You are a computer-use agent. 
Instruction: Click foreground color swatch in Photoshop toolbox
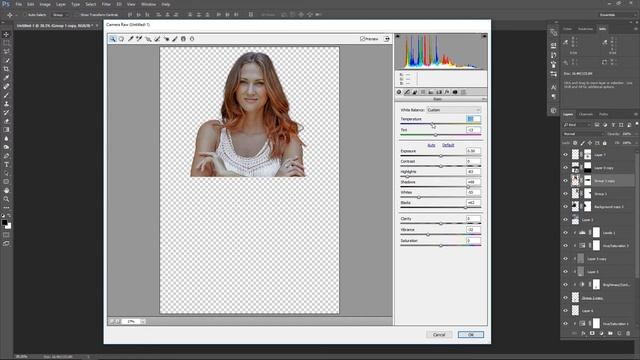tap(4, 222)
